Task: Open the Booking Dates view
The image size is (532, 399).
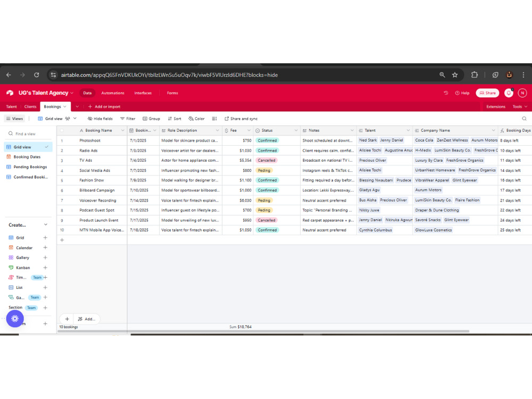Action: (27, 157)
